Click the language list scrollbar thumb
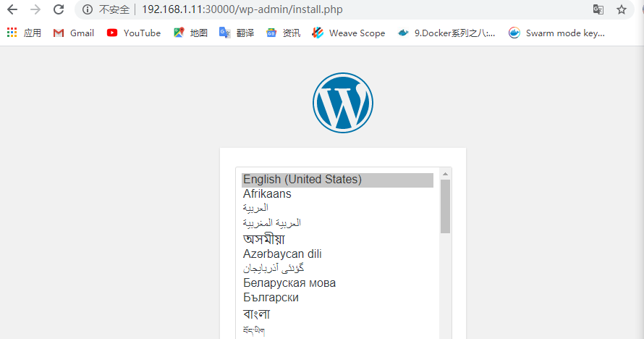Viewport: 644px width, 339px height. pos(445,206)
